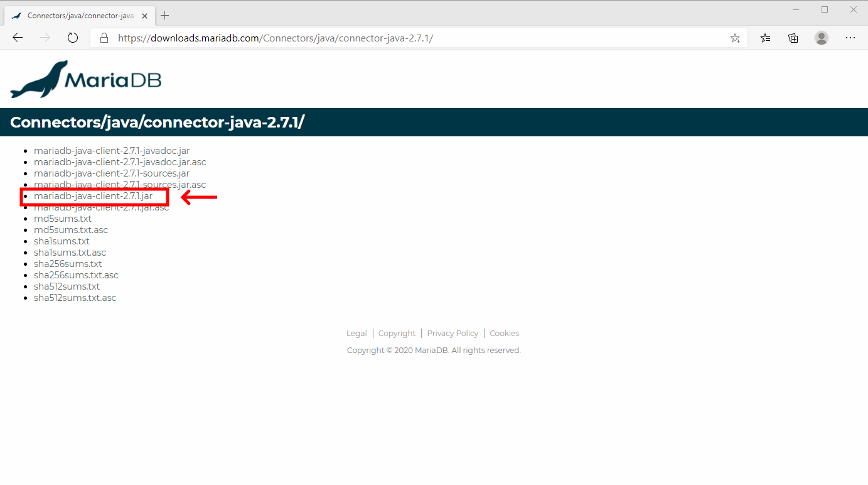Viewport: 868px width, 485px height.
Task: Open mariadb-java-client-2.7.1-javadoc.jar.asc link
Action: [x=120, y=162]
